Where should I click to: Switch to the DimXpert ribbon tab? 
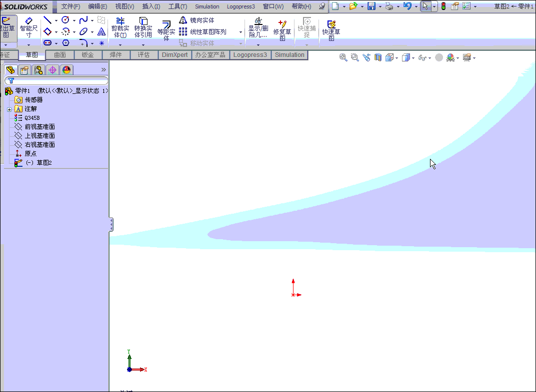pos(174,55)
